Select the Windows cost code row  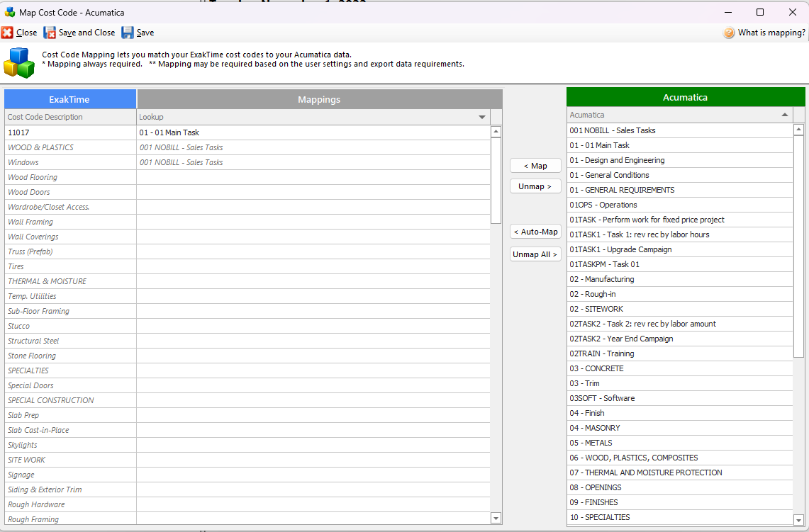point(71,162)
